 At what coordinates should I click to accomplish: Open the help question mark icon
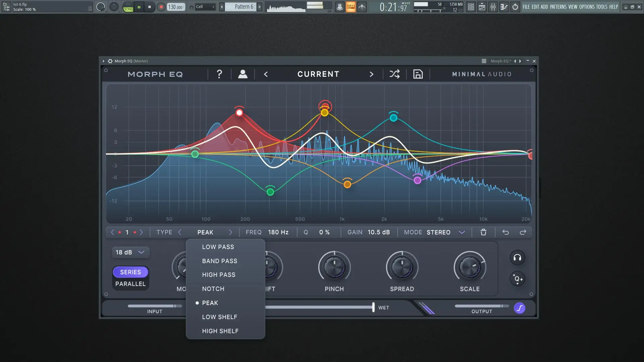[x=219, y=74]
